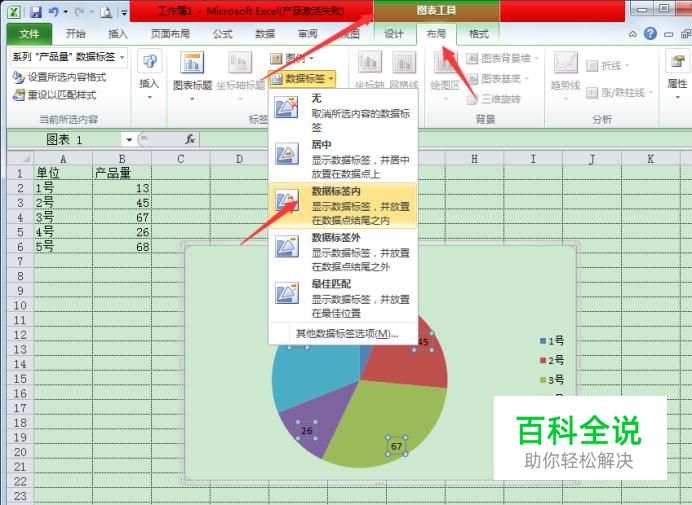
Task: Select 居中 center data labels option
Action: point(343,159)
